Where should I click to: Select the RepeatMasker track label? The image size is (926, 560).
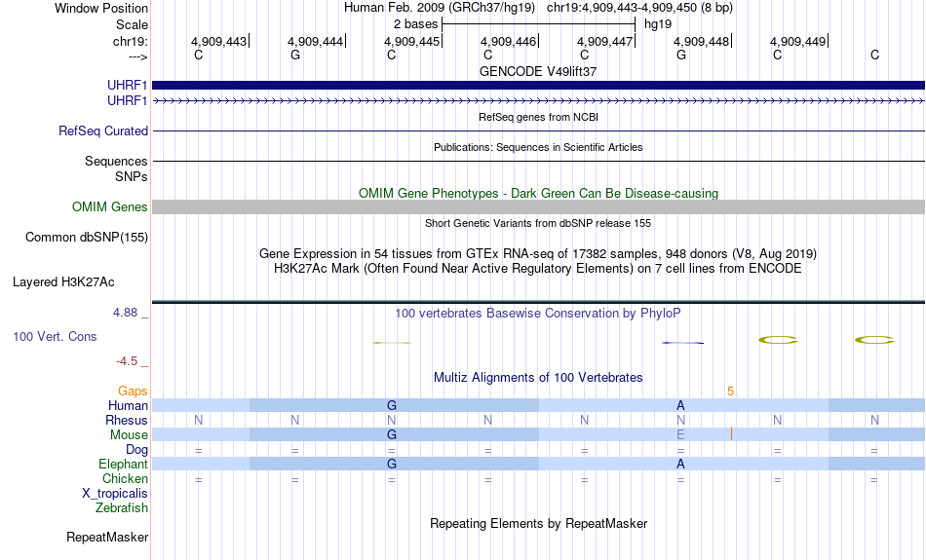107,537
